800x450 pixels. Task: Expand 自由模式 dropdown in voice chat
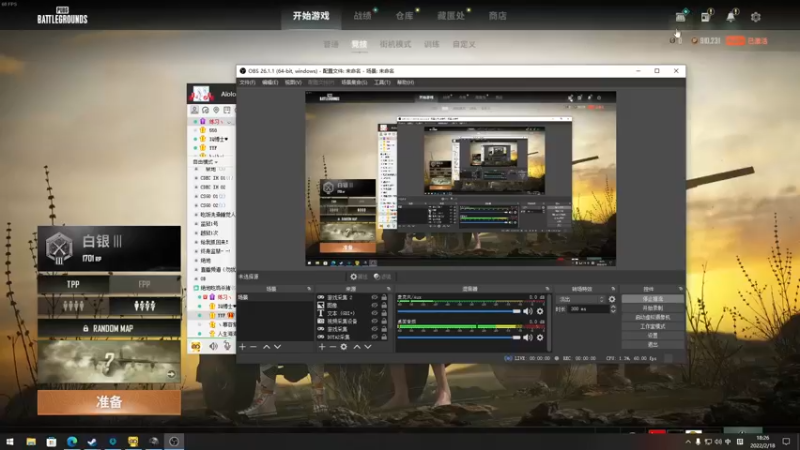205,162
